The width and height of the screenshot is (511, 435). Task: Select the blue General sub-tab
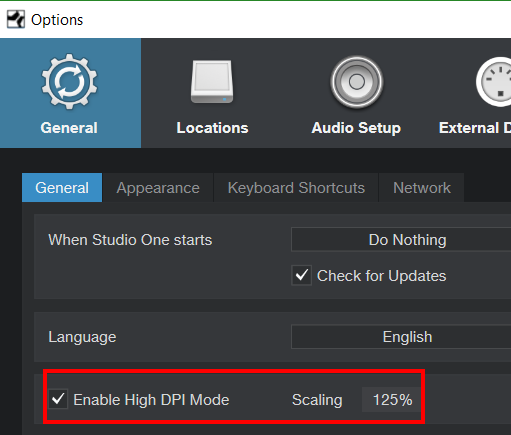click(62, 188)
